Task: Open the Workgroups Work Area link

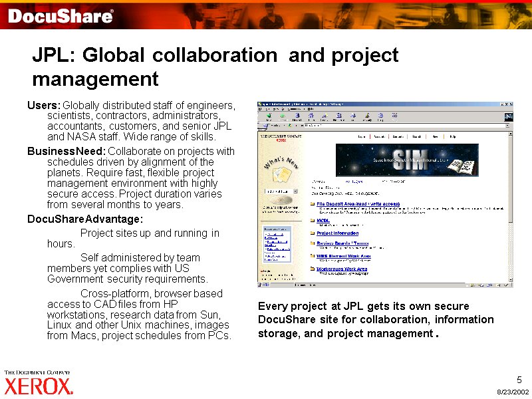Action: (x=342, y=269)
